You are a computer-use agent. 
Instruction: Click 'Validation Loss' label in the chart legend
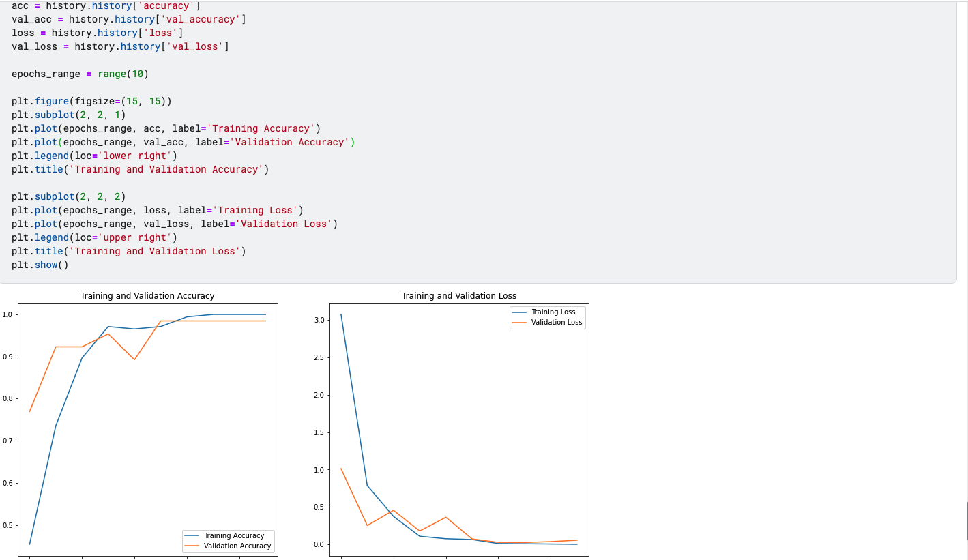click(557, 322)
